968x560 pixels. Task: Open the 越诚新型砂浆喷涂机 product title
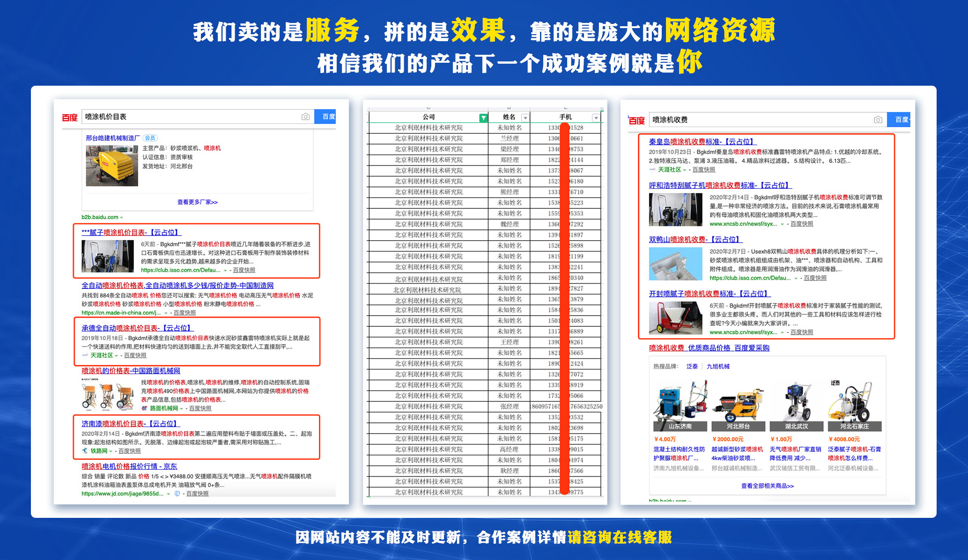click(737, 454)
